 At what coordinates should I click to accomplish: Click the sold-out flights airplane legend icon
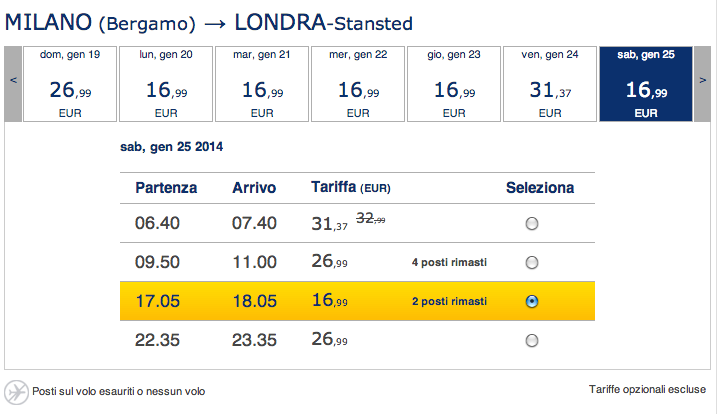point(15,391)
